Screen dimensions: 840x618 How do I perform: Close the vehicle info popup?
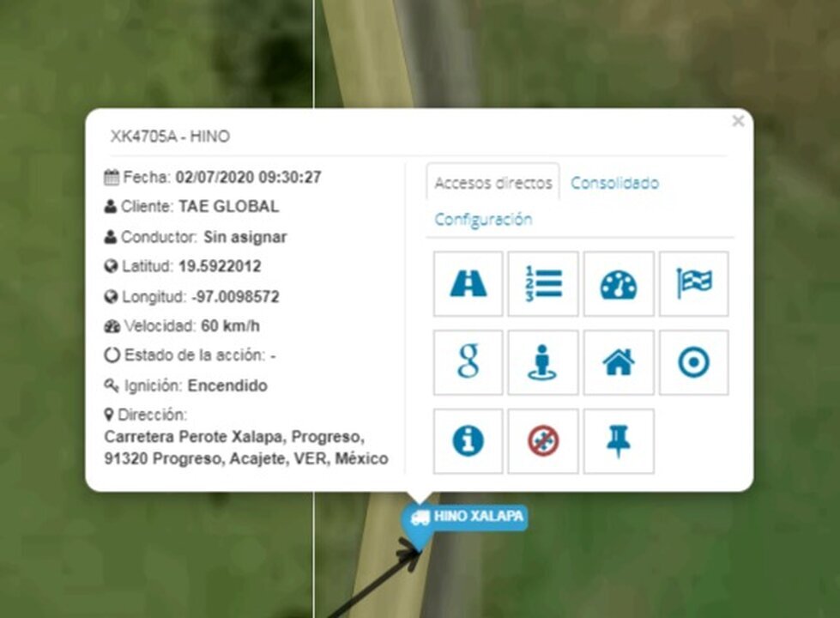point(738,122)
